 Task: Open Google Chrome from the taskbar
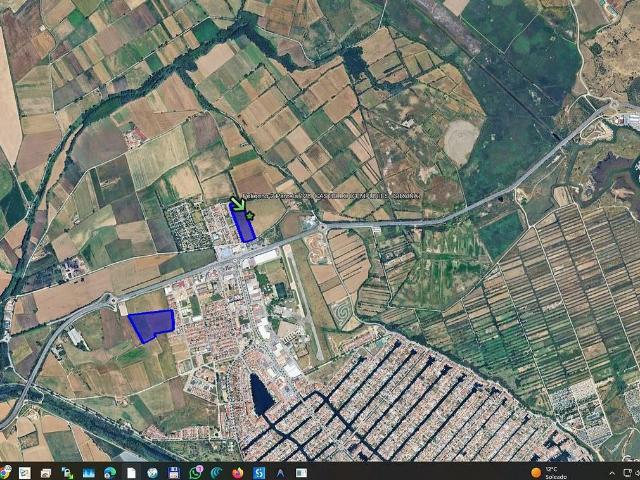[x=5, y=472]
